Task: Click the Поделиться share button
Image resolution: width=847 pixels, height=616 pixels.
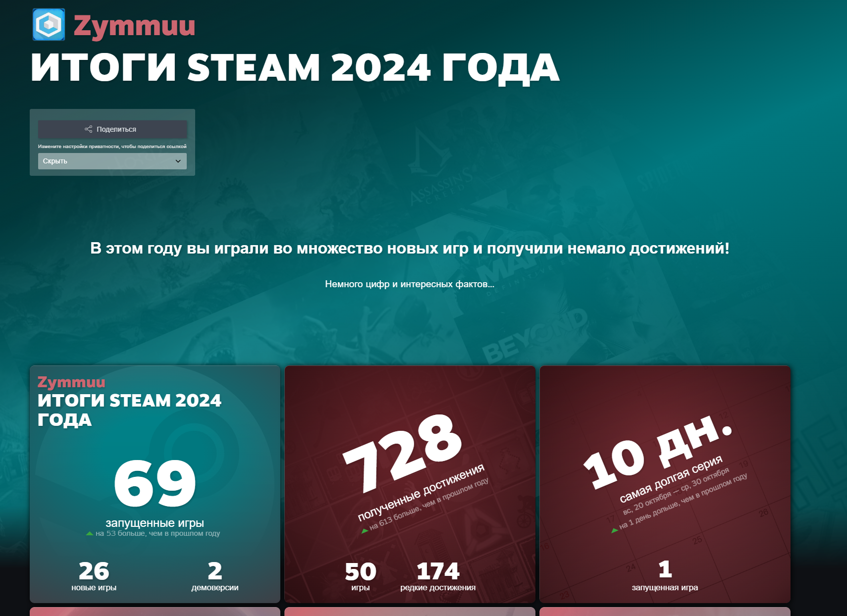Action: (x=112, y=129)
